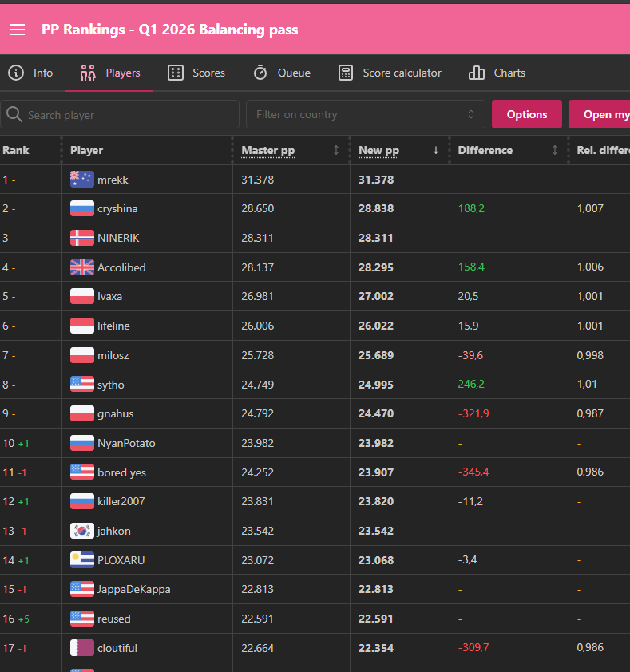Viewport: 630px width, 672px height.
Task: Open player mrekk's profile
Action: point(113,180)
